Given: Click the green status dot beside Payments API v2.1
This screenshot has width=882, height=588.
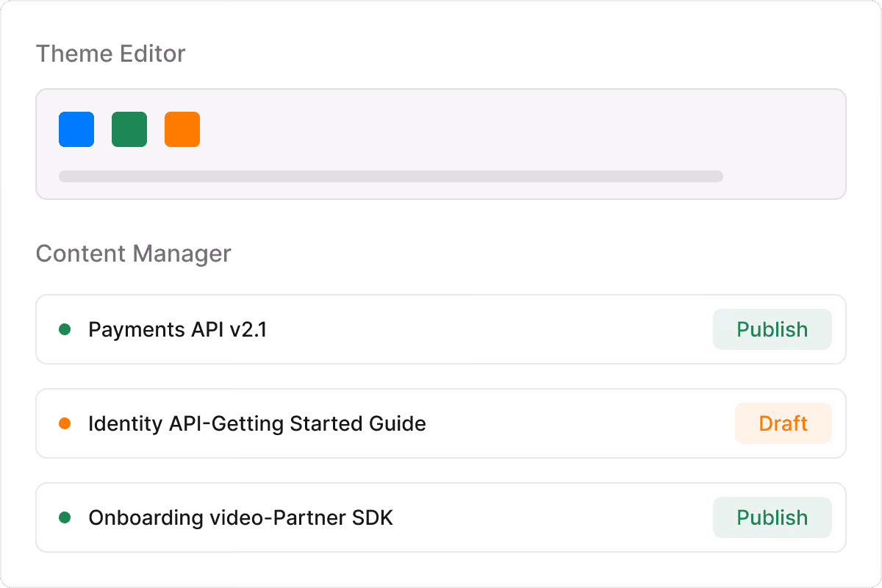Looking at the screenshot, I should pyautogui.click(x=65, y=329).
